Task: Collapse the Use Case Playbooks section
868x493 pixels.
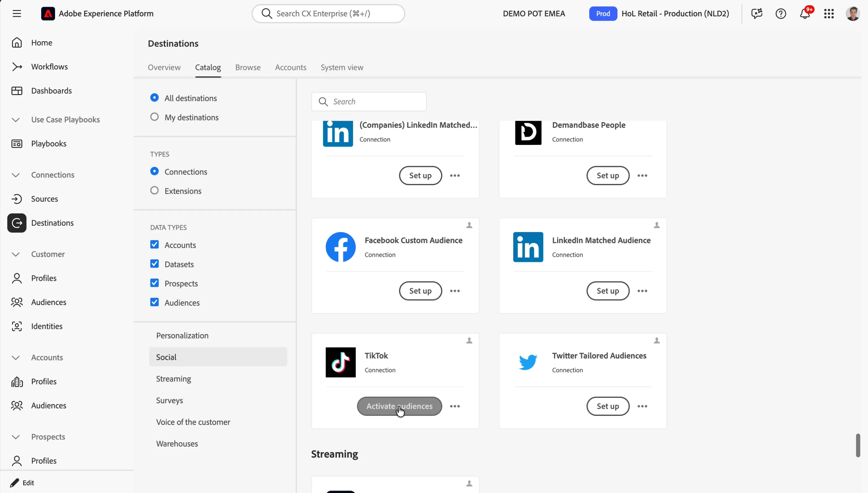Action: point(15,120)
